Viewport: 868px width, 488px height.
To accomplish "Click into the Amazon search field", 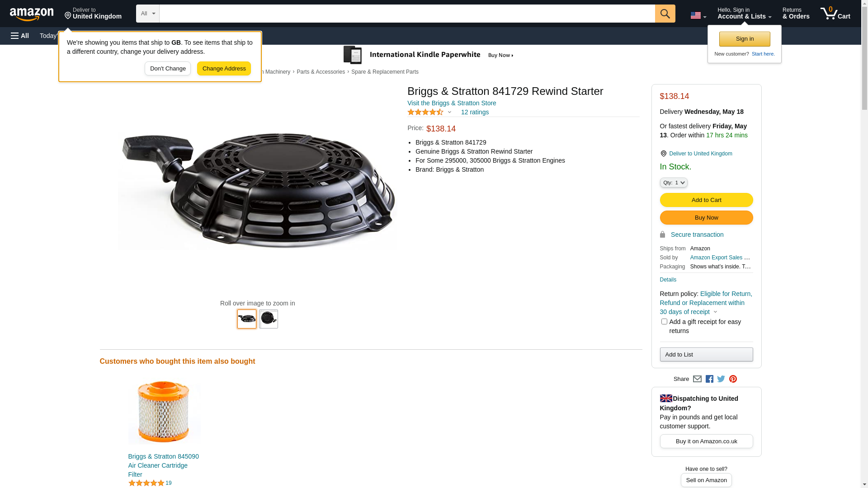I will (407, 14).
